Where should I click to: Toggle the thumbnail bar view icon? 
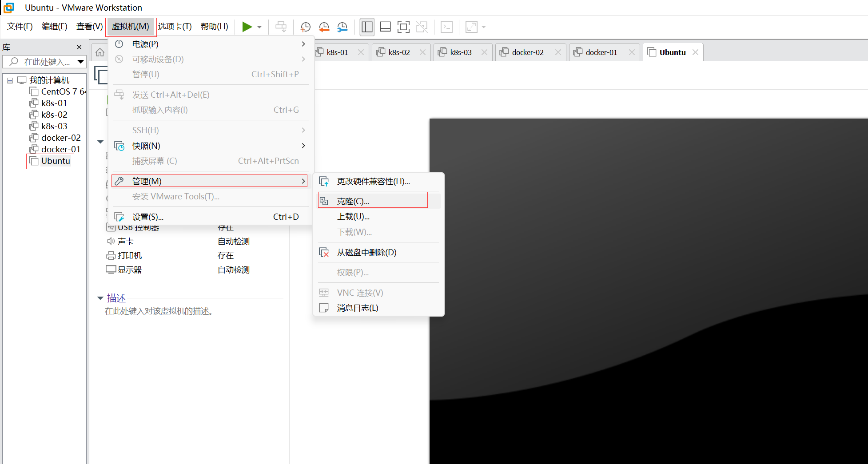385,27
